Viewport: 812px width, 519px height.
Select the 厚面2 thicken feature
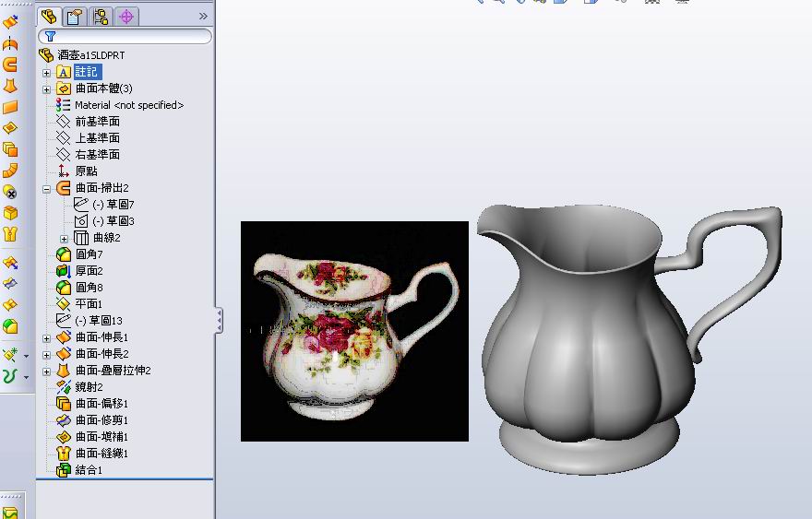pos(90,271)
